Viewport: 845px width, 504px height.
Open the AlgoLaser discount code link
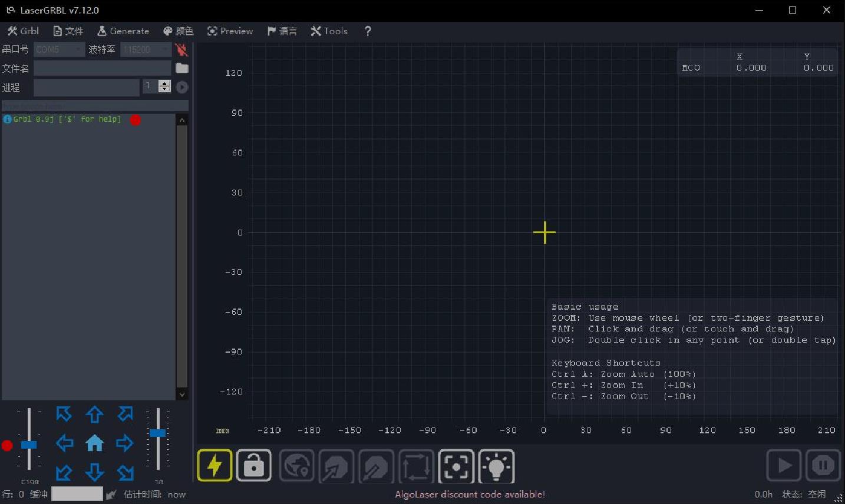470,495
